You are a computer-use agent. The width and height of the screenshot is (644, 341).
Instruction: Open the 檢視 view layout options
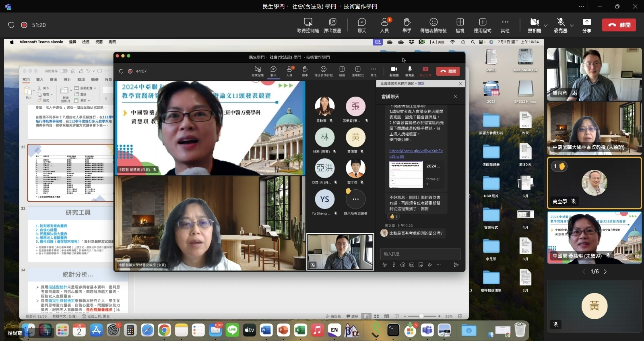(x=460, y=25)
